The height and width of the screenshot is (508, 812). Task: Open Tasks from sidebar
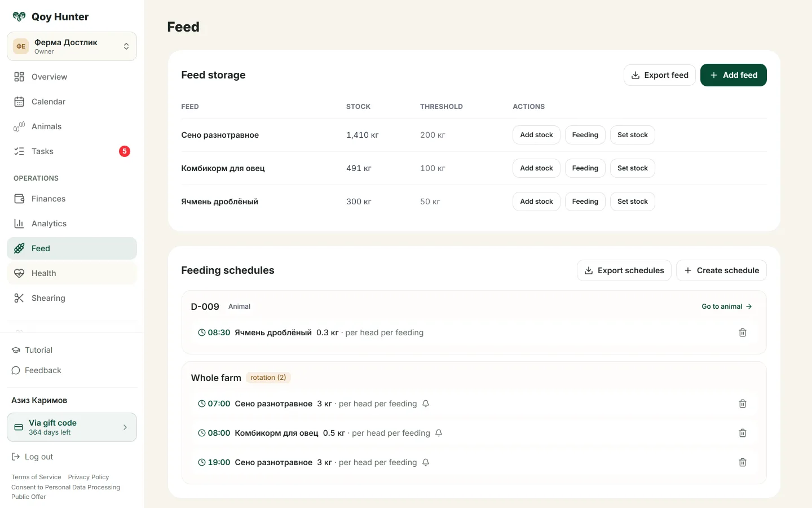pos(72,151)
